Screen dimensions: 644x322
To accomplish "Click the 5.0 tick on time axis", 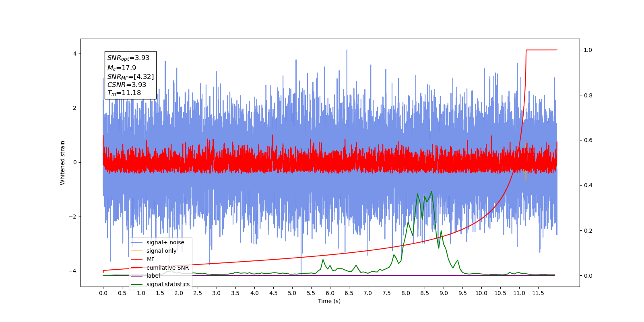I will click(292, 293).
